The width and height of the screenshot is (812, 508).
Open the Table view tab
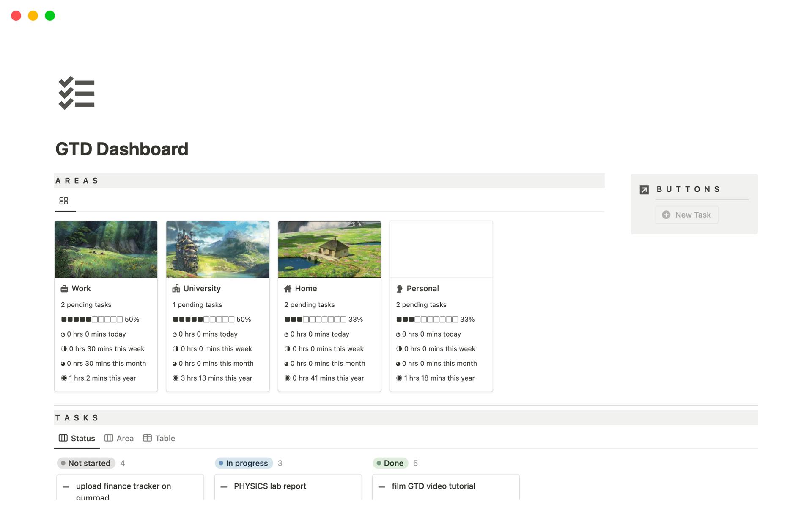(x=159, y=438)
